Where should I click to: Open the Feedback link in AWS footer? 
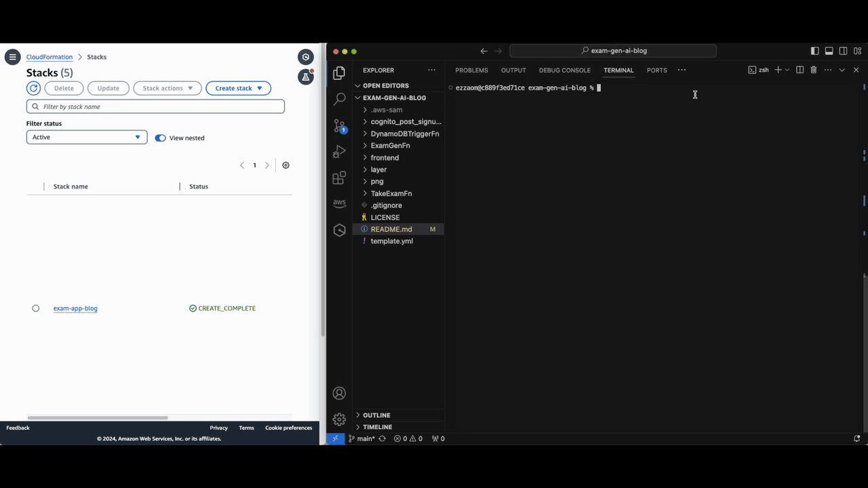click(18, 428)
